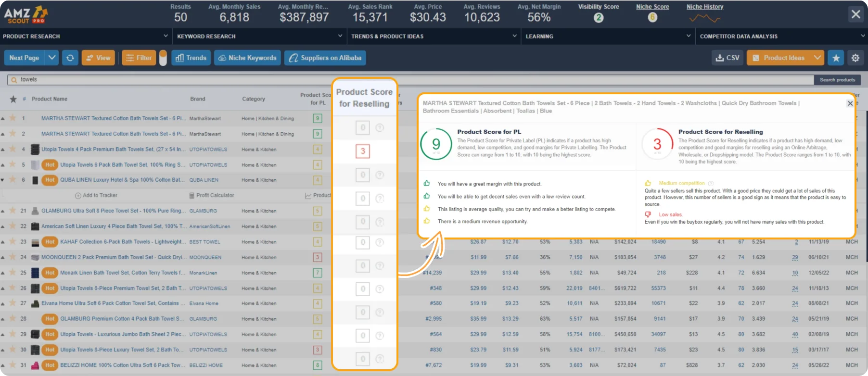Open the pink BELIZZI HOME product thumbnail
Screen dimensions: 868x376
35,365
